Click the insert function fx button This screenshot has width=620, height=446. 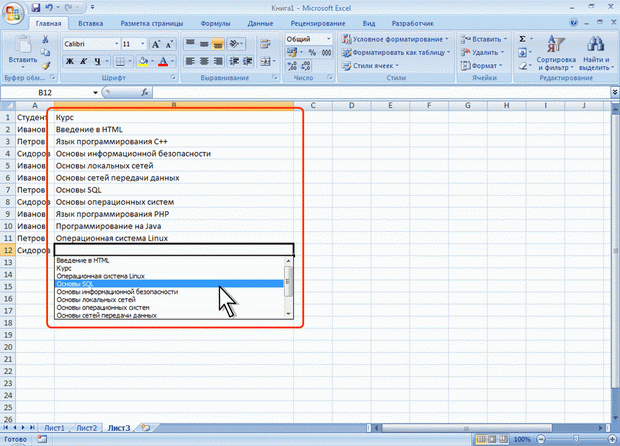point(145,93)
